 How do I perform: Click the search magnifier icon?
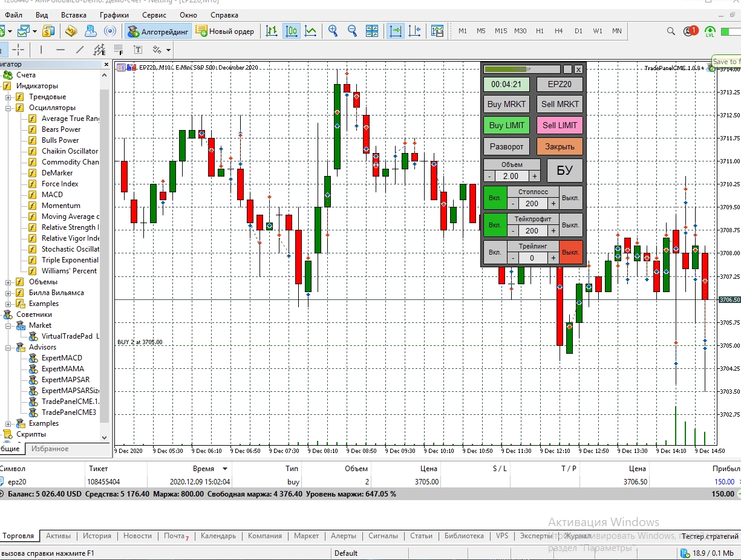coord(671,31)
